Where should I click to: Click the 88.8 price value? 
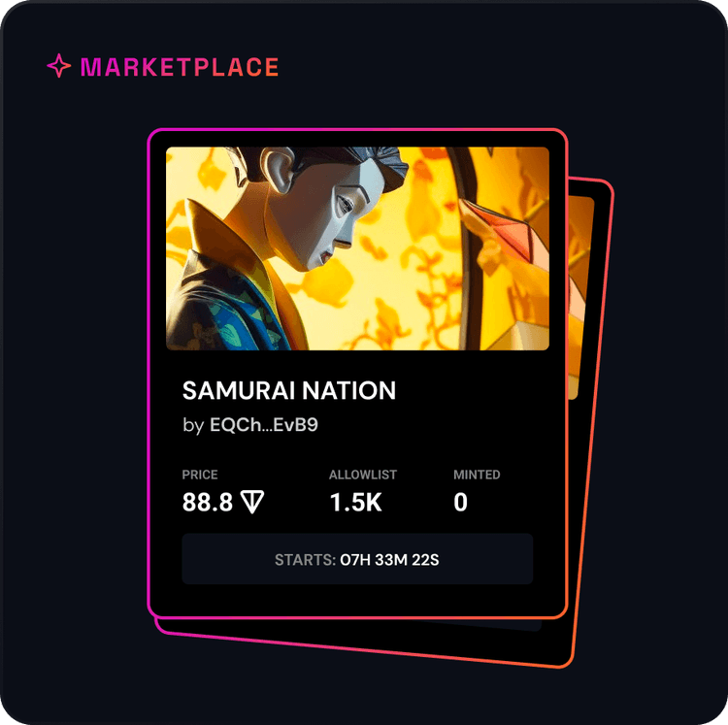(207, 502)
